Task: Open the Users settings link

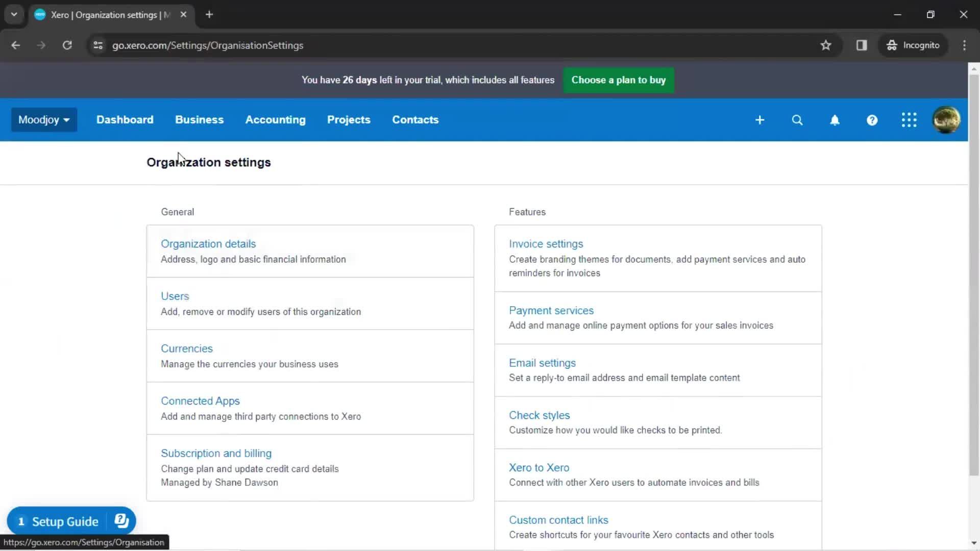Action: point(175,296)
